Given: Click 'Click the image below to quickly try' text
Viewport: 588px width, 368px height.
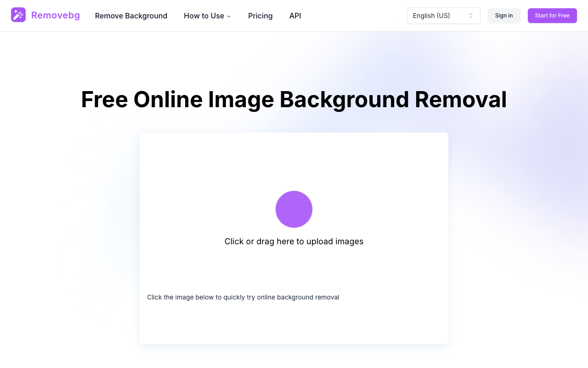Looking at the screenshot, I should coord(243,297).
